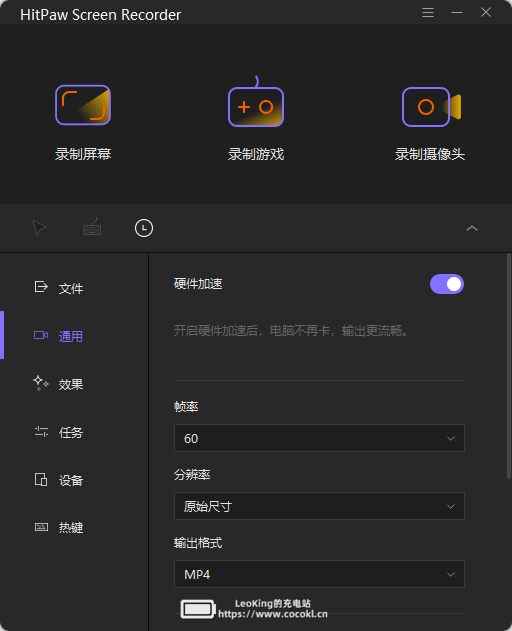Click the device icon beside 设备
Viewport: 512px width, 631px height.
tap(41, 479)
